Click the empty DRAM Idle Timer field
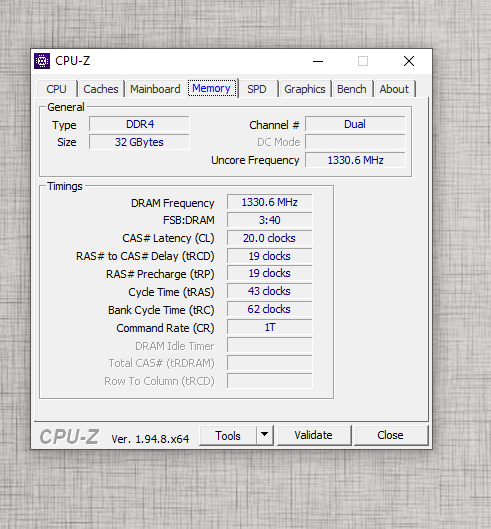 coord(270,345)
